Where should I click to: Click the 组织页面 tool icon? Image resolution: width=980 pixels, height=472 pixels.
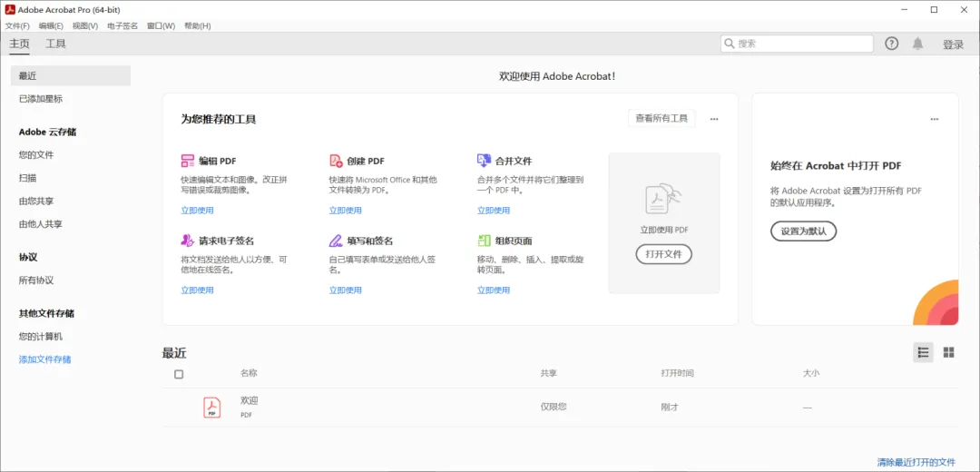484,241
